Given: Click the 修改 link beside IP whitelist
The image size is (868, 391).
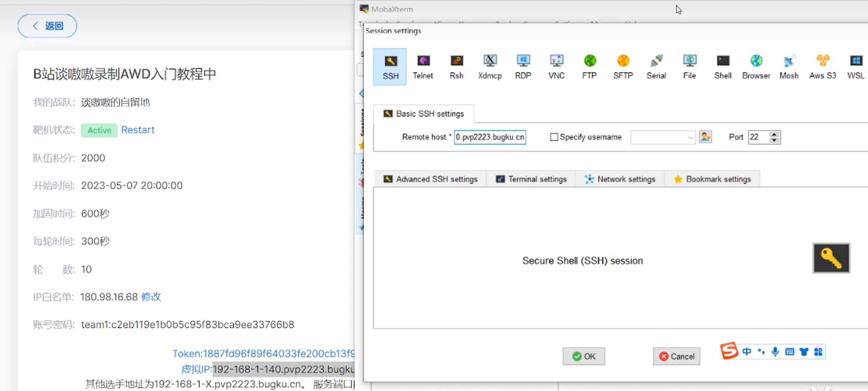Looking at the screenshot, I should [151, 297].
